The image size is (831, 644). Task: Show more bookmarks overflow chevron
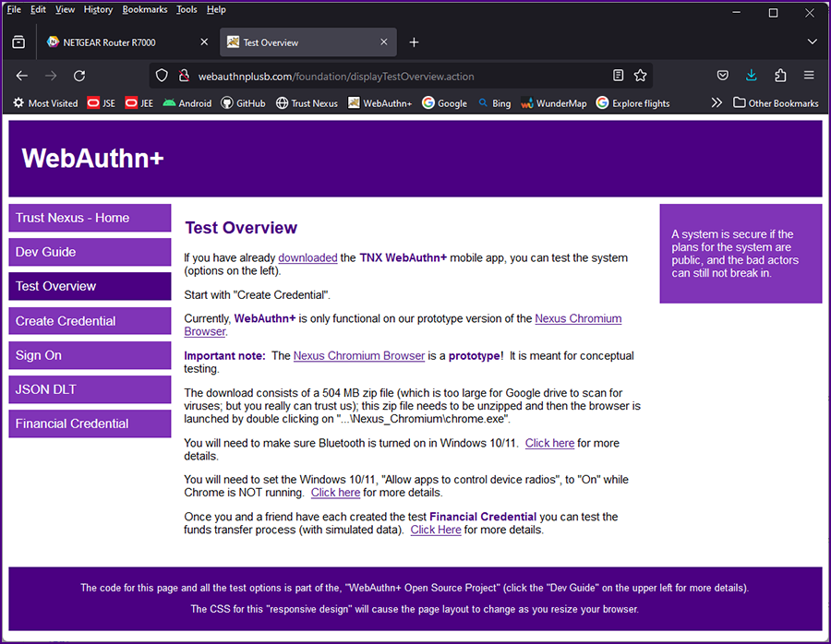(717, 103)
